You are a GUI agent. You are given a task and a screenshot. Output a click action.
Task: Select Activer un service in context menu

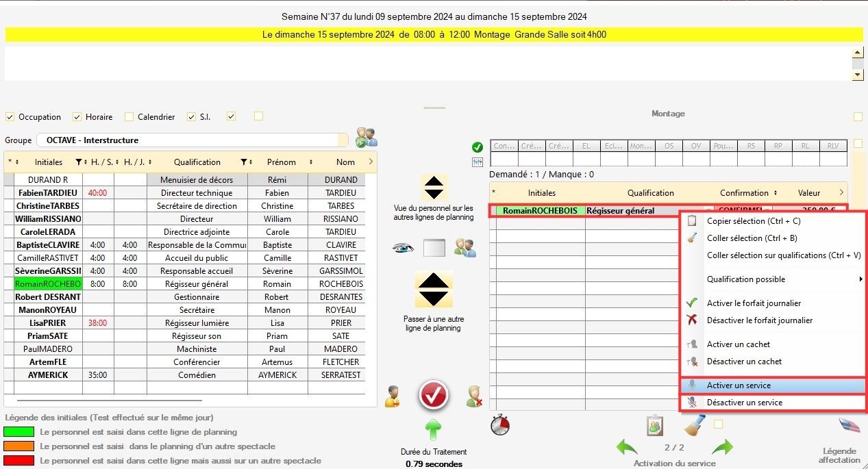739,385
